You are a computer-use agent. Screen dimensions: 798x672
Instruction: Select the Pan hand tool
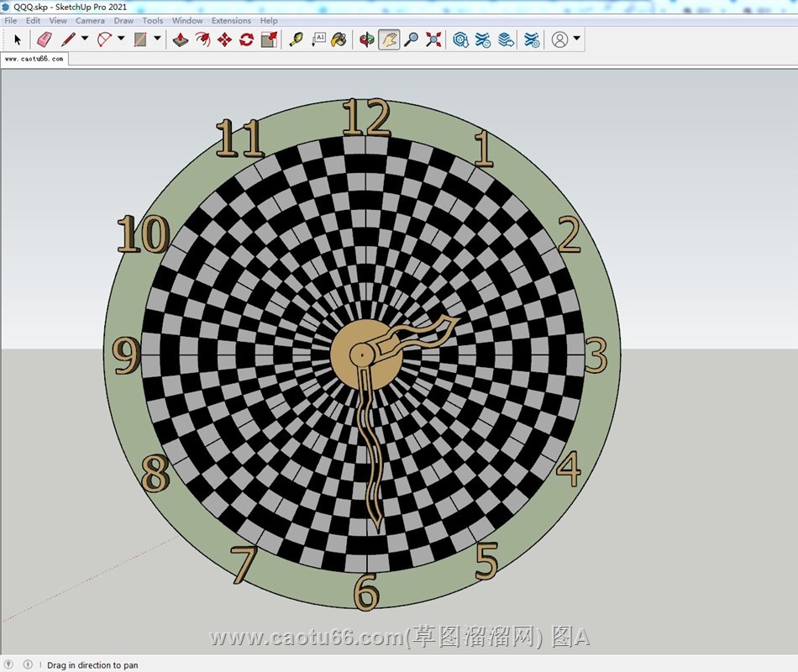(x=389, y=39)
